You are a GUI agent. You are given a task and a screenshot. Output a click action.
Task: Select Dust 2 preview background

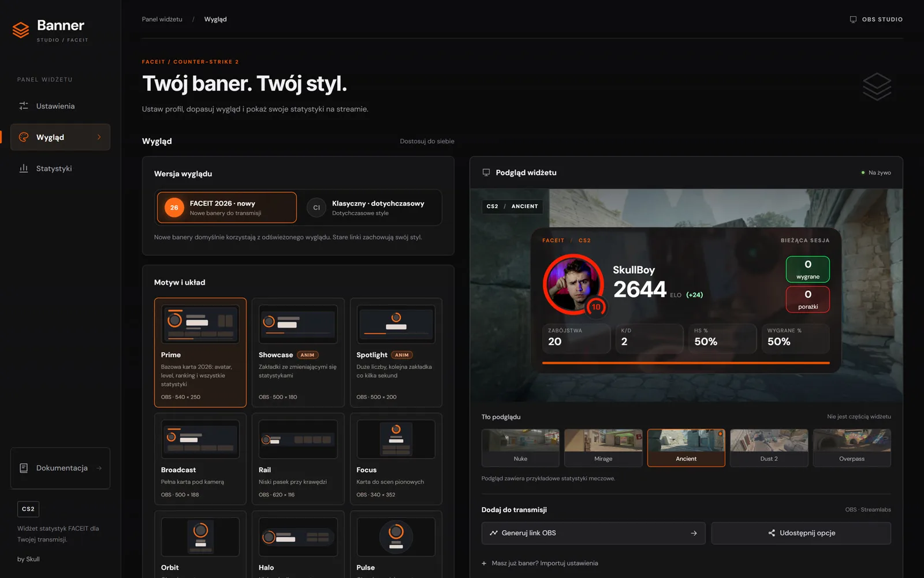[769, 448]
